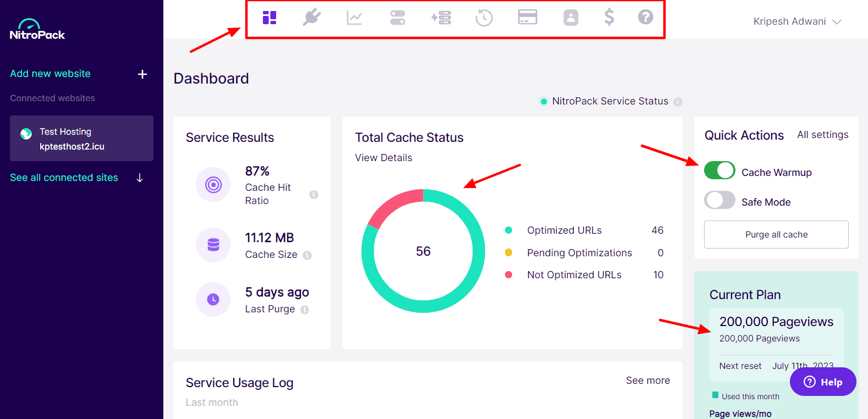Click the clock history icon
Viewport: 868px width, 419px height.
tap(484, 18)
